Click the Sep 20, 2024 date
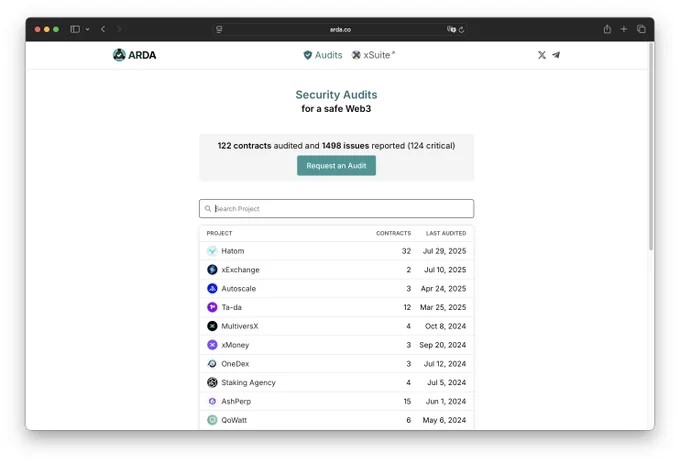The width and height of the screenshot is (680, 464). (x=443, y=345)
